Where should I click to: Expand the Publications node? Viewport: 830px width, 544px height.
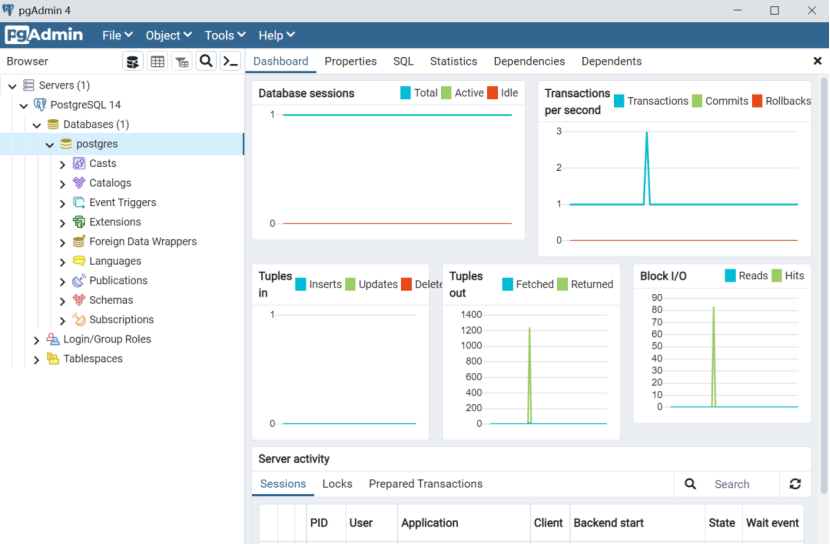point(62,282)
